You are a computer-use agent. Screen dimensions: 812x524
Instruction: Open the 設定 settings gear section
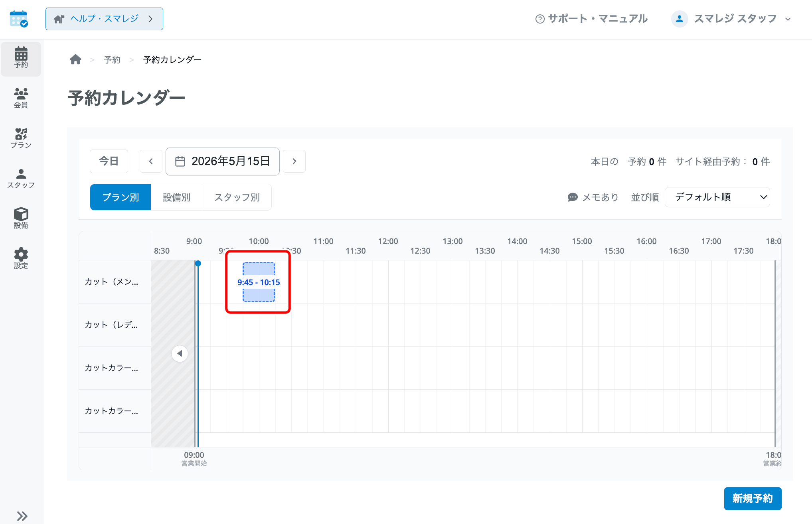[x=21, y=258]
